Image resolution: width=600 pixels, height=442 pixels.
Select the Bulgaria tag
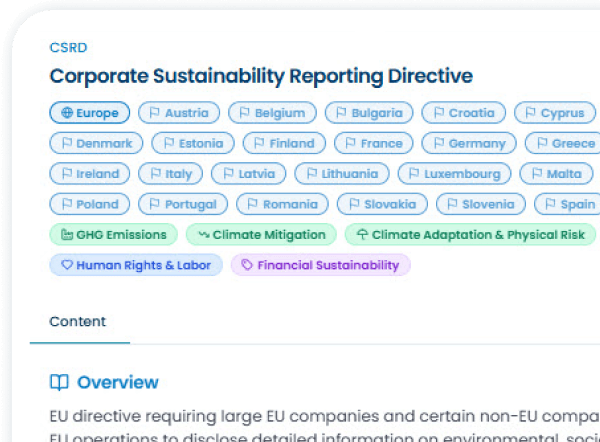pos(369,113)
